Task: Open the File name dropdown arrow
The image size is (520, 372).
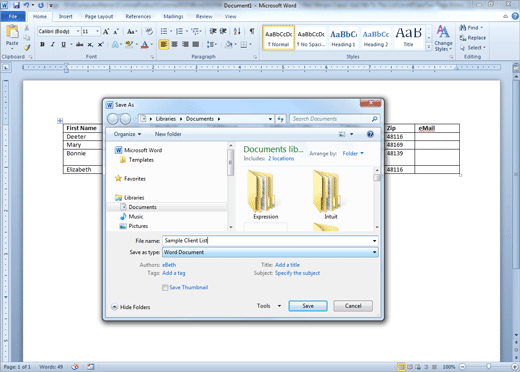Action: (374, 241)
